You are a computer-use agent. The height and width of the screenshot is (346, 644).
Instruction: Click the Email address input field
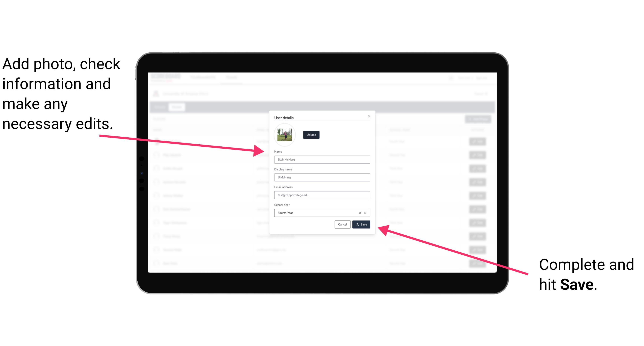click(322, 195)
